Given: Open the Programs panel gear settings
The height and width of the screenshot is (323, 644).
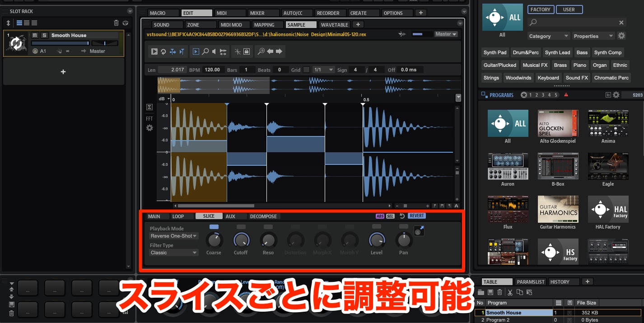Looking at the screenshot, I should coord(616,95).
